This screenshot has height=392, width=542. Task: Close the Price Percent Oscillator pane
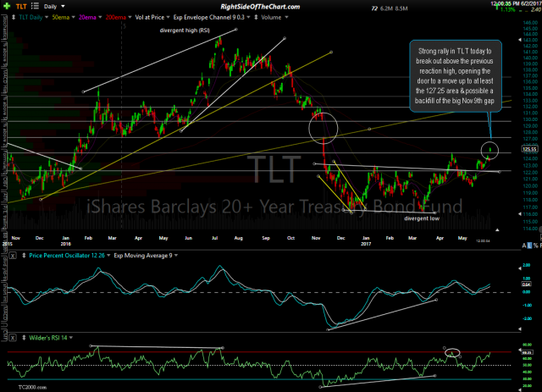click(x=13, y=256)
